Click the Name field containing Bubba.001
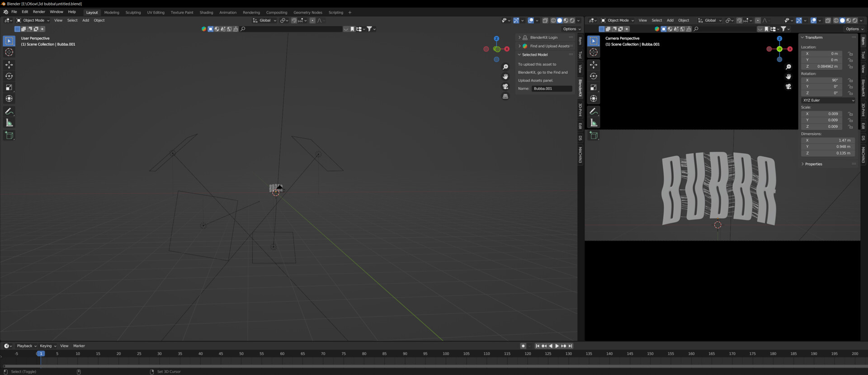Screen dimensions: 868x375 (551, 89)
